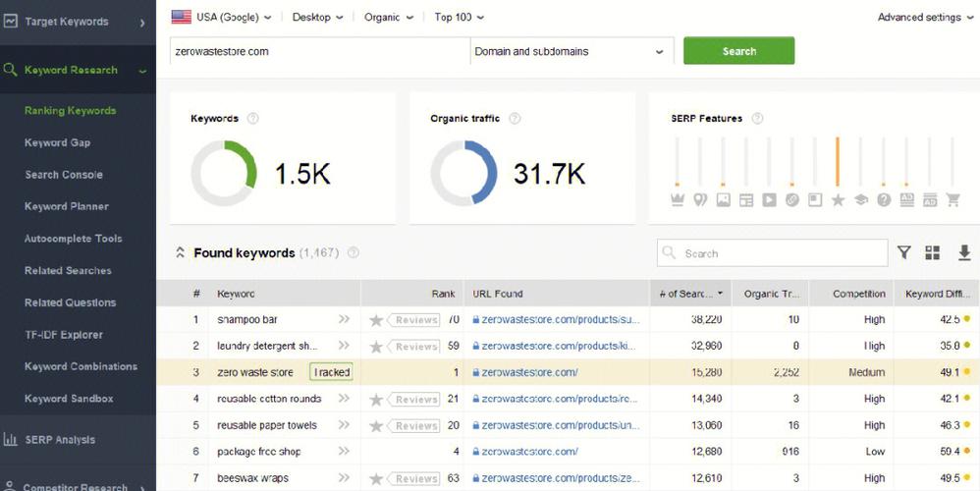Viewport: 980px width, 491px height.
Task: Click the crown SERP feature icon
Action: 677,200
